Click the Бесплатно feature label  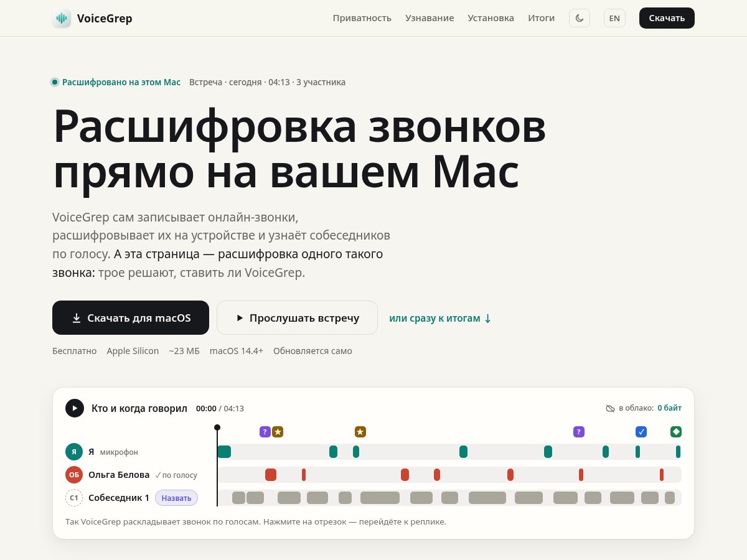(75, 351)
